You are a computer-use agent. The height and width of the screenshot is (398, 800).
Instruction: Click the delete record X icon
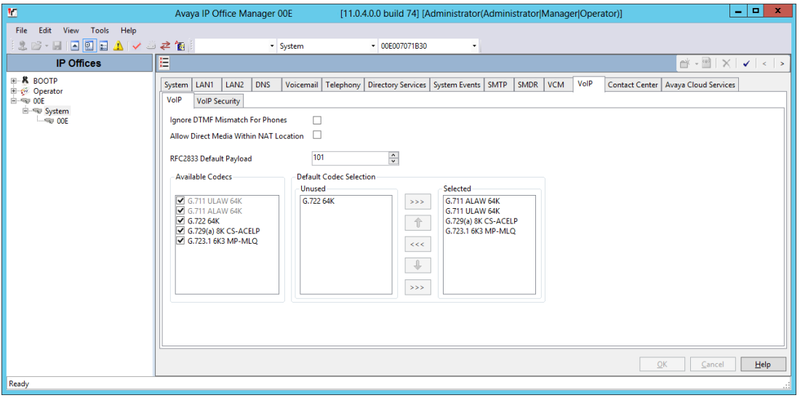tap(726, 63)
